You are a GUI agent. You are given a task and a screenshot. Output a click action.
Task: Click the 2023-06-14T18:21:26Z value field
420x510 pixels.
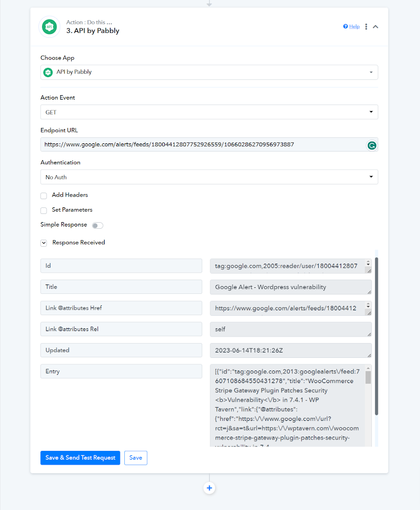pyautogui.click(x=291, y=351)
